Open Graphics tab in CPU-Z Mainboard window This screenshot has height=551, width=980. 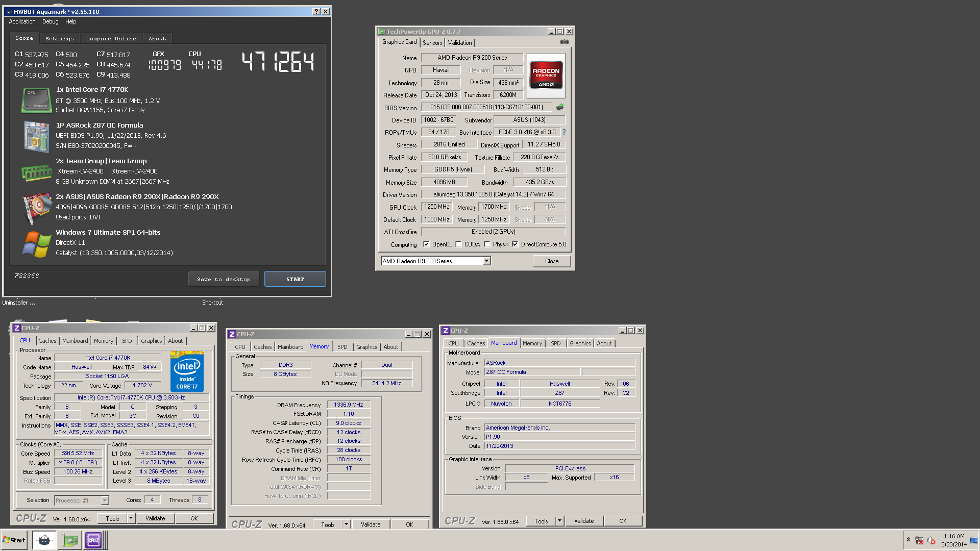tap(580, 343)
